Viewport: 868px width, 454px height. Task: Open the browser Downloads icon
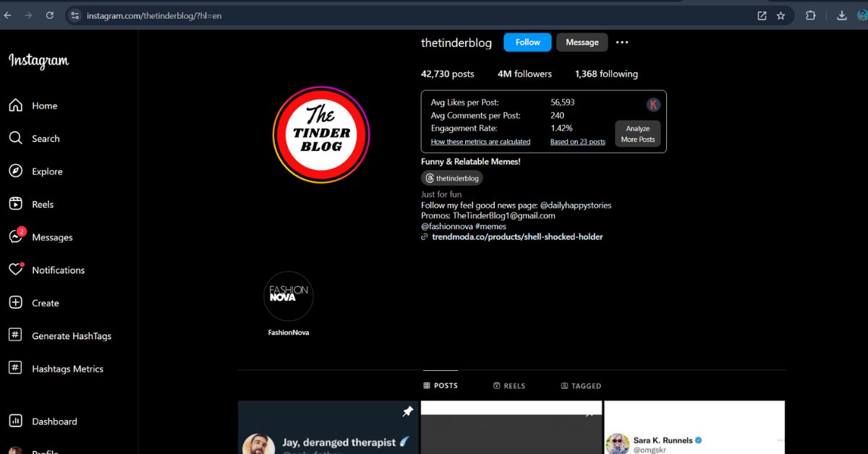[842, 15]
